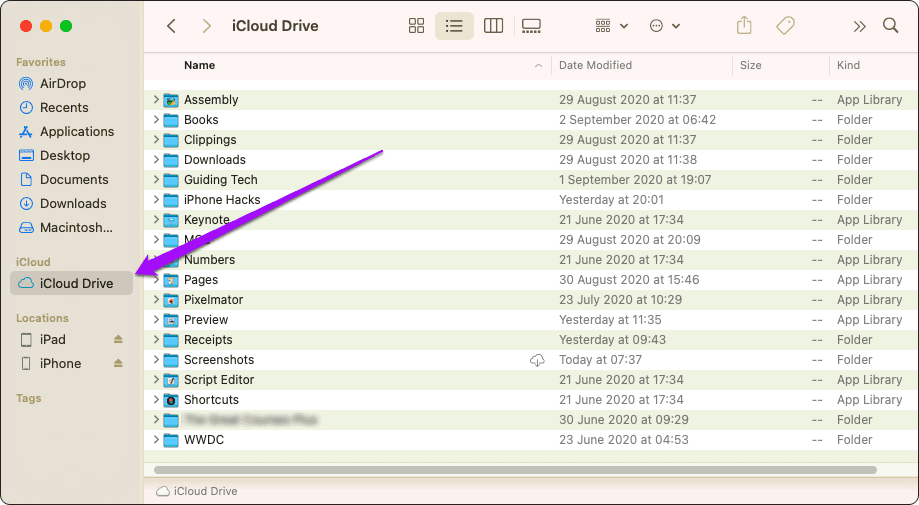Expand the Guiding Tech folder

(x=156, y=179)
